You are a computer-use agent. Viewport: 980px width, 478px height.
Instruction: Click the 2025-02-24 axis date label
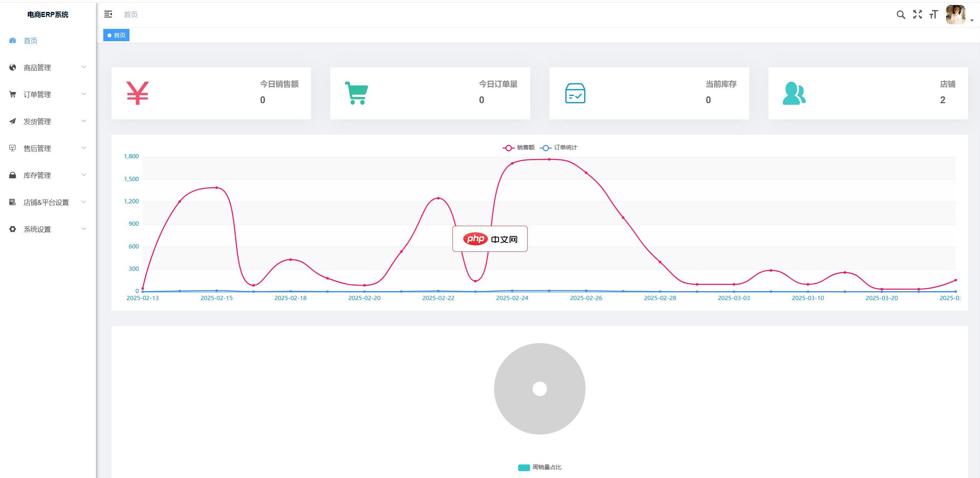coord(512,298)
